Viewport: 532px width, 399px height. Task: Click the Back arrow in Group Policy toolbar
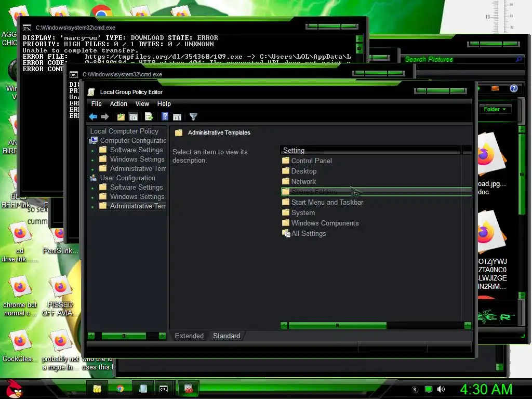(93, 117)
